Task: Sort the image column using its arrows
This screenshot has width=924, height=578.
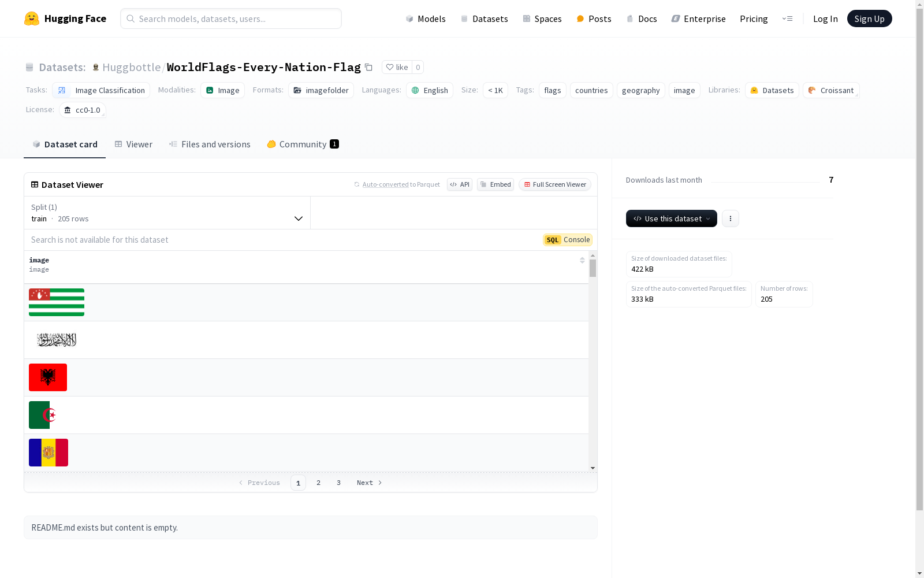Action: coord(582,261)
